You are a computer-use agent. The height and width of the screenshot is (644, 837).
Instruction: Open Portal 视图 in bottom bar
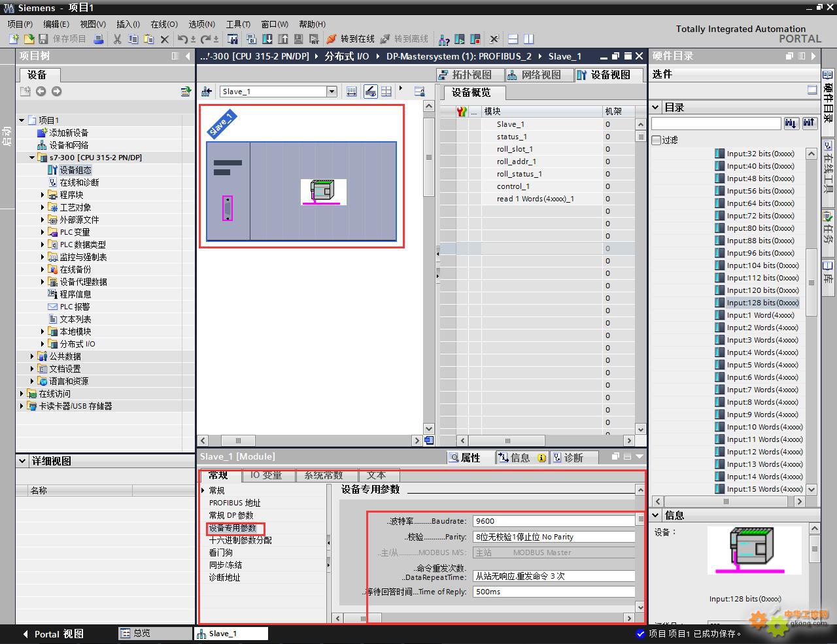tap(53, 634)
